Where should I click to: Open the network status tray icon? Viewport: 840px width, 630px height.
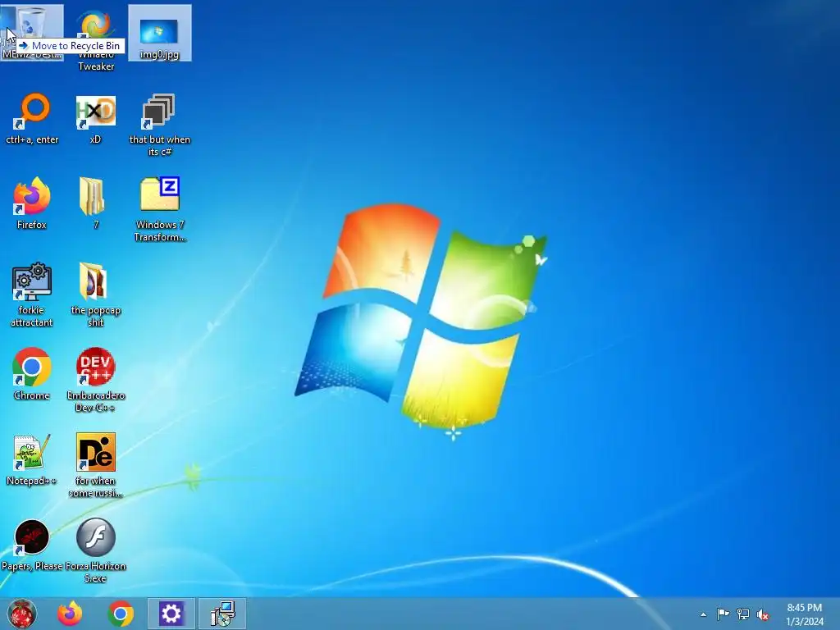pyautogui.click(x=743, y=614)
